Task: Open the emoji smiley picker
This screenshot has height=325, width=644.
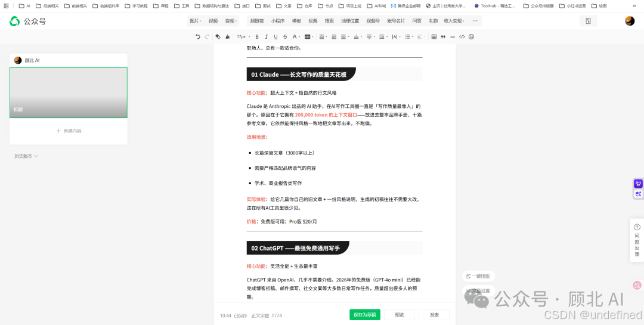Action: (x=472, y=36)
